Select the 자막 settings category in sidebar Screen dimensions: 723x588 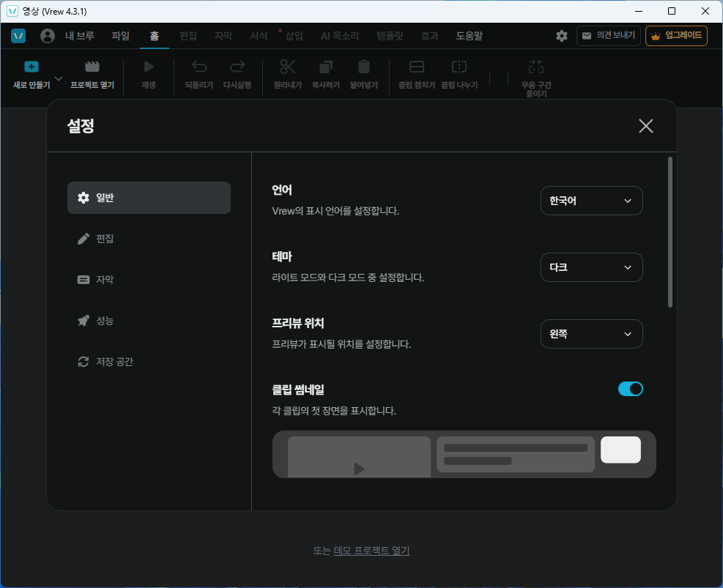(149, 280)
